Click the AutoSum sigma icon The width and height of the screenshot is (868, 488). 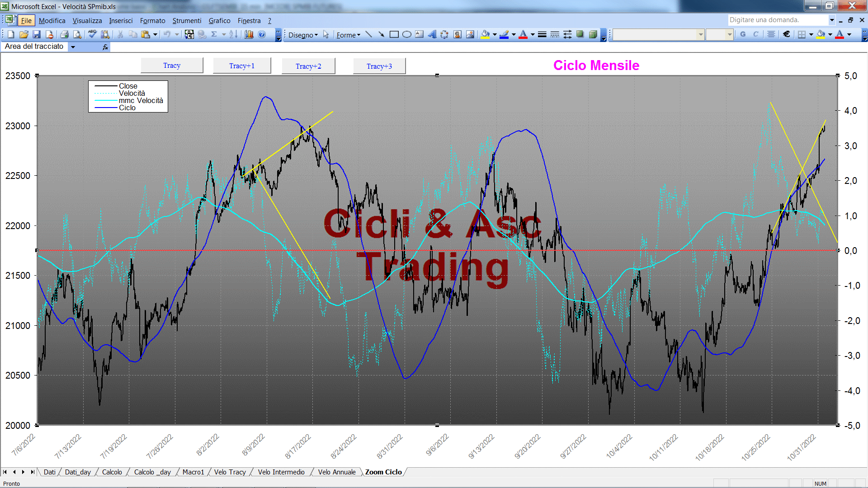[214, 34]
